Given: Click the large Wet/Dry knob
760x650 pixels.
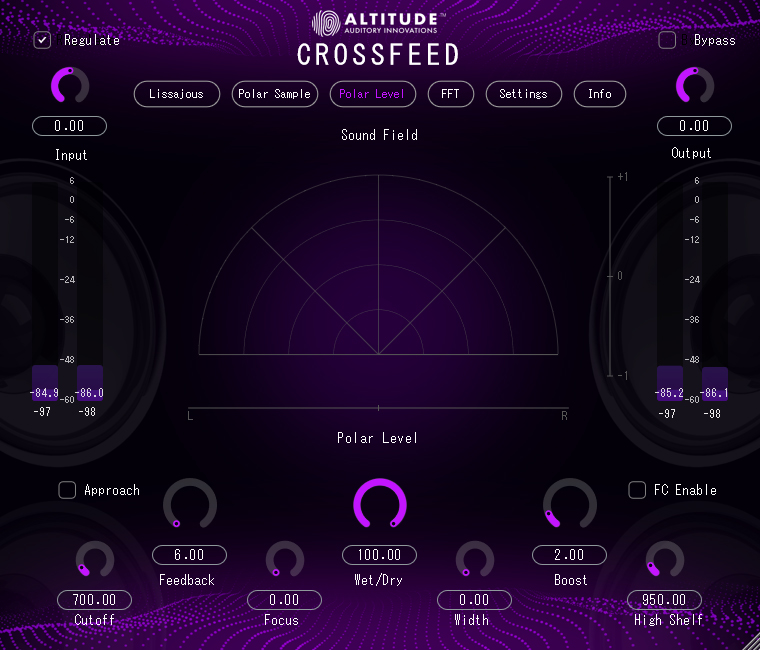Looking at the screenshot, I should tap(380, 505).
